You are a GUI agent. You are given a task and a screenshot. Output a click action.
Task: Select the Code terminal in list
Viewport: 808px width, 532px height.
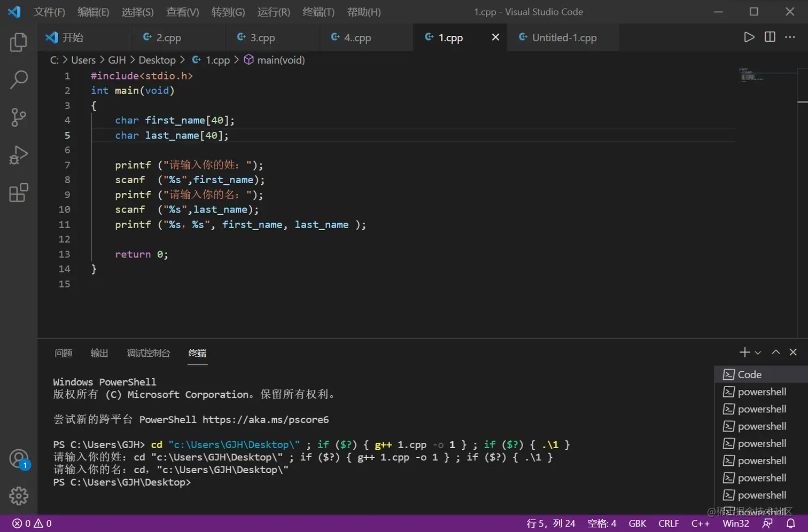click(x=749, y=374)
